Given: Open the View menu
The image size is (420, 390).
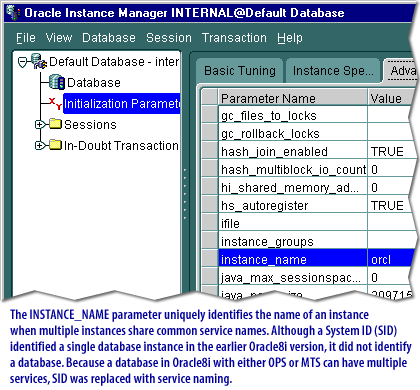Looking at the screenshot, I should click(x=59, y=38).
